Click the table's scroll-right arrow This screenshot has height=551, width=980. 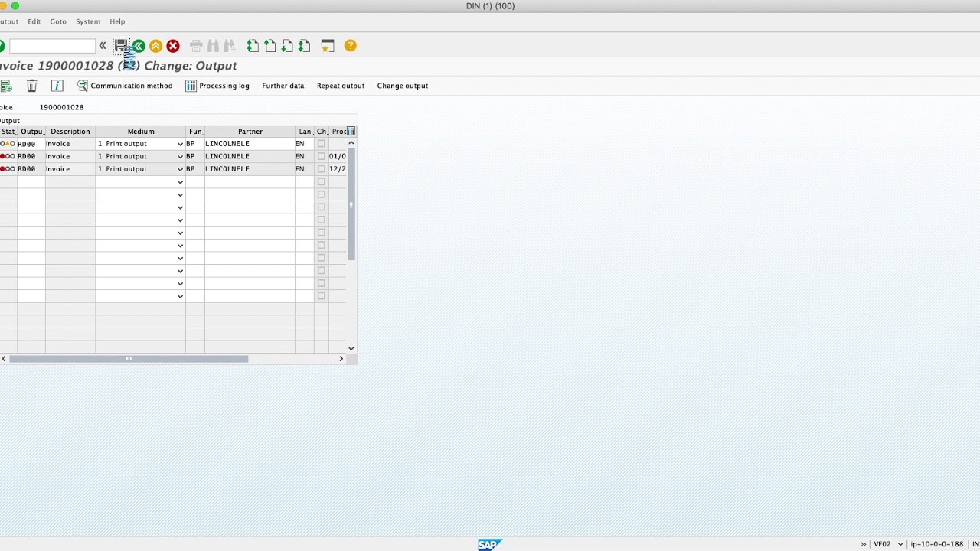click(x=341, y=359)
